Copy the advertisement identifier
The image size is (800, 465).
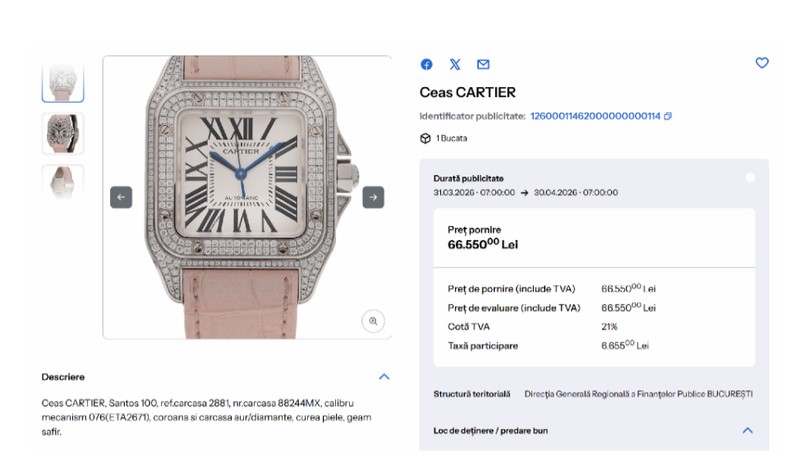coord(667,116)
